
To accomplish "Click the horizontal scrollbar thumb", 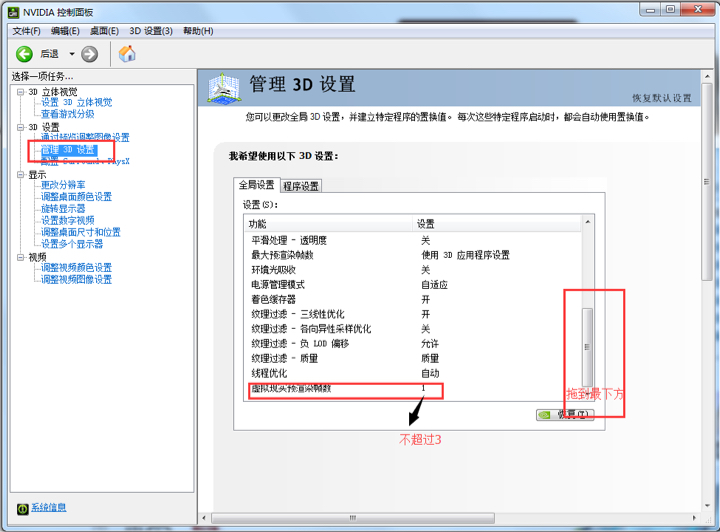I will pos(353,518).
